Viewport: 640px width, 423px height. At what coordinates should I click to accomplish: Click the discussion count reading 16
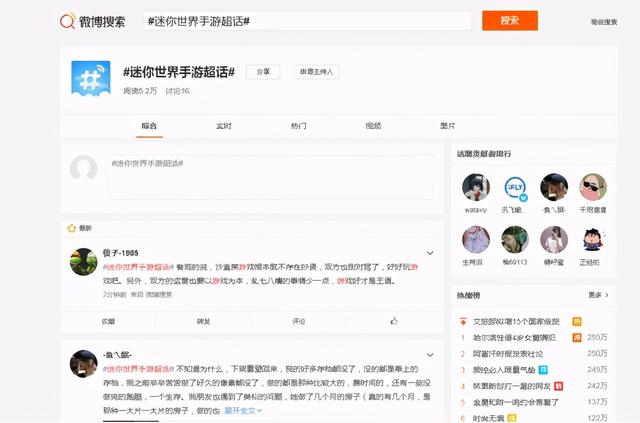tap(177, 91)
